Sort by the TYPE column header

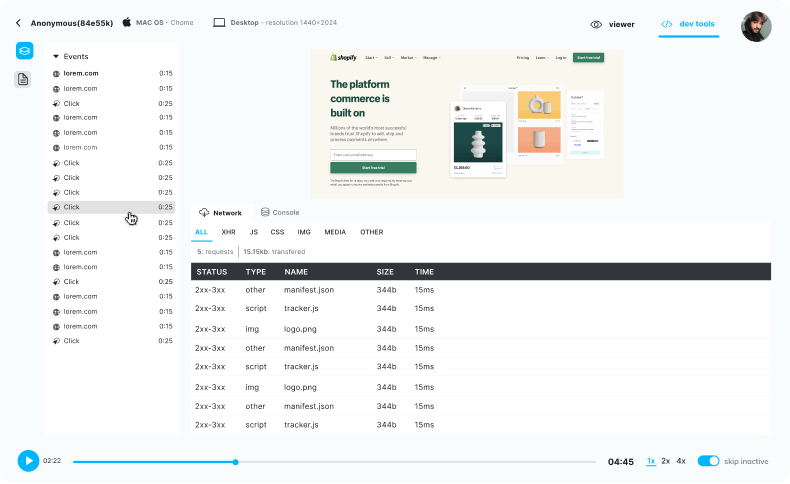(x=255, y=272)
